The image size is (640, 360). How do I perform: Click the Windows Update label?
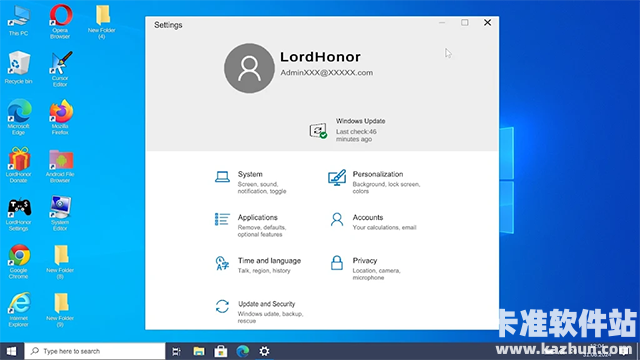pos(360,121)
